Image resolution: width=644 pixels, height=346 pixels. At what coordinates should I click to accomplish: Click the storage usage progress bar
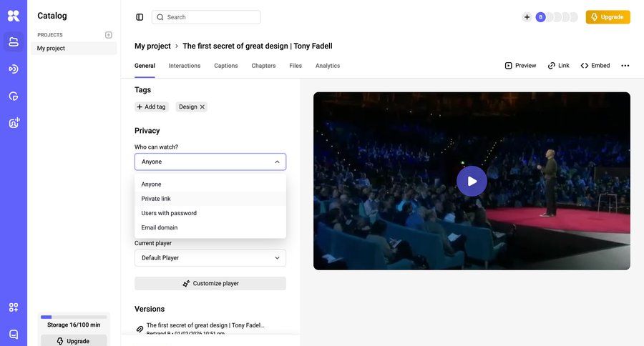(x=74, y=317)
